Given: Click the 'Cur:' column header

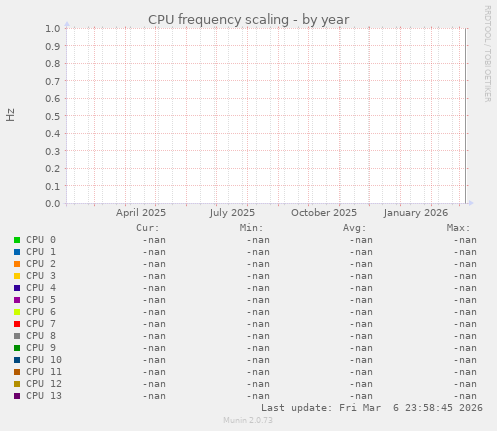Looking at the screenshot, I should pos(148,228).
